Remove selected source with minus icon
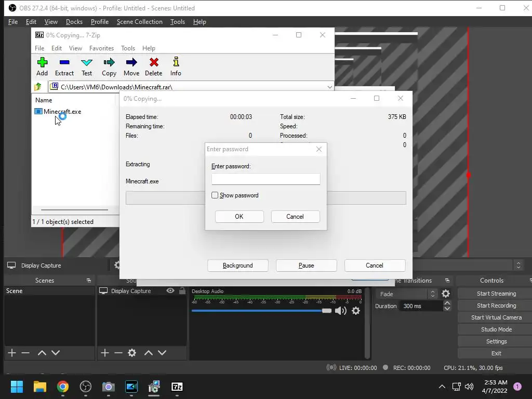 [118, 353]
